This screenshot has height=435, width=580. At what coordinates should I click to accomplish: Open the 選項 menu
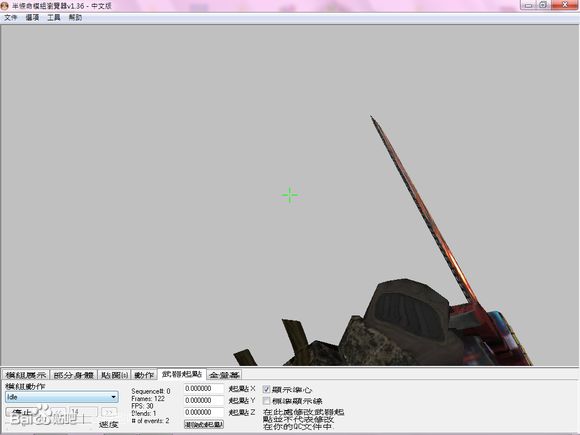tap(32, 17)
